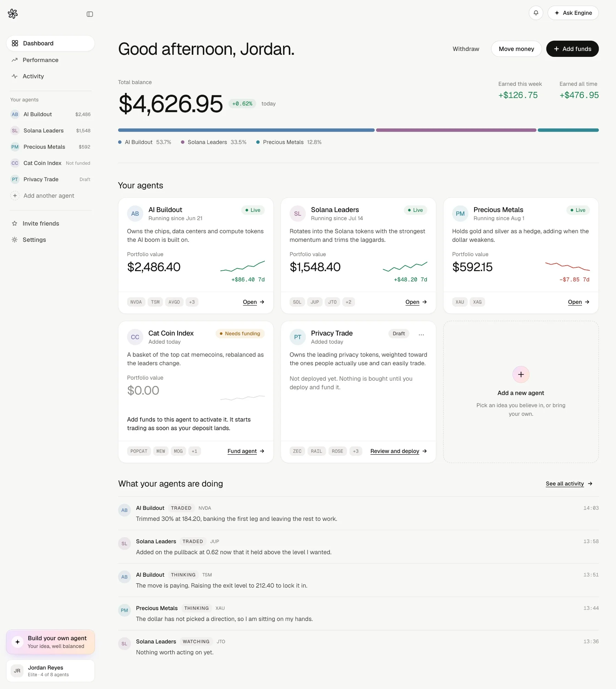Select Solana Leaders agent in sidebar
Viewport: 616px width, 689px height.
pos(50,131)
